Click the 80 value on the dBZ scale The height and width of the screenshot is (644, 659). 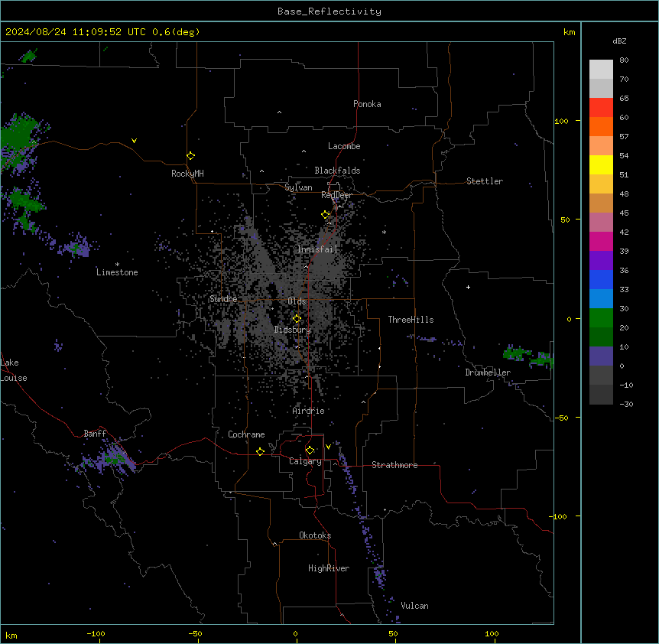pos(624,60)
